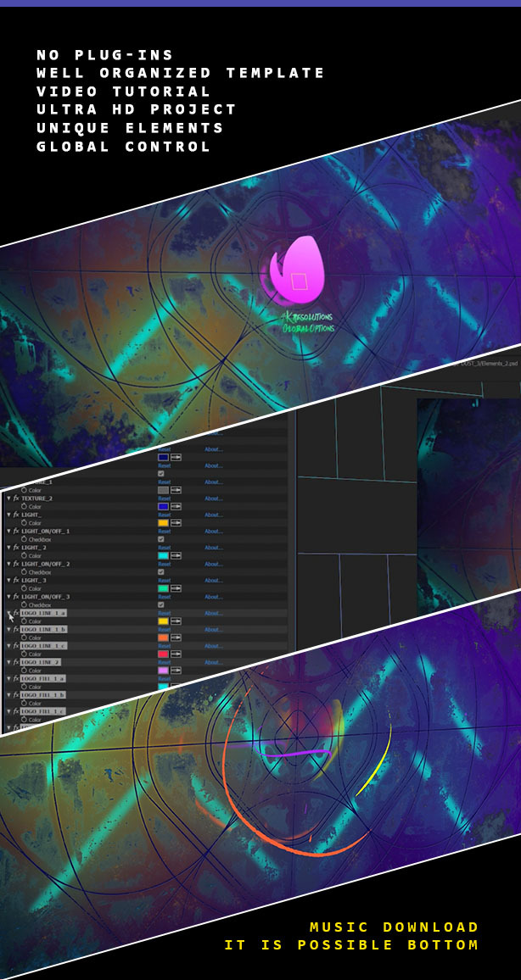Pick the eyedropper beside the navy swatch
The height and width of the screenshot is (980, 521).
[x=176, y=458]
